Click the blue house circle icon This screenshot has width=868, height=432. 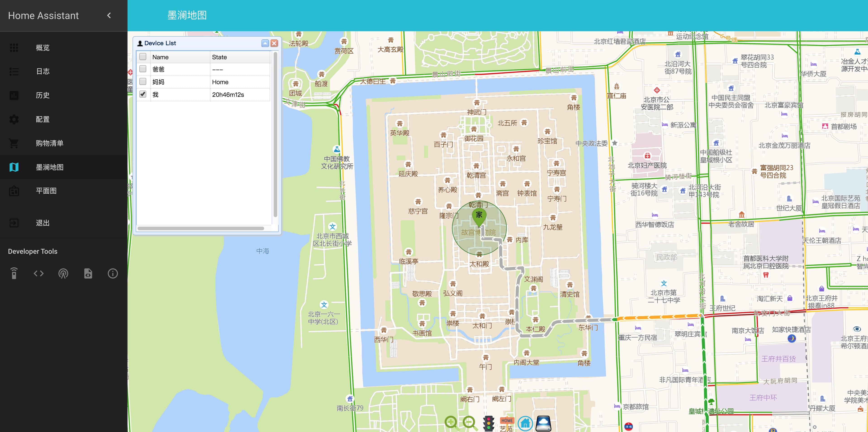point(525,423)
